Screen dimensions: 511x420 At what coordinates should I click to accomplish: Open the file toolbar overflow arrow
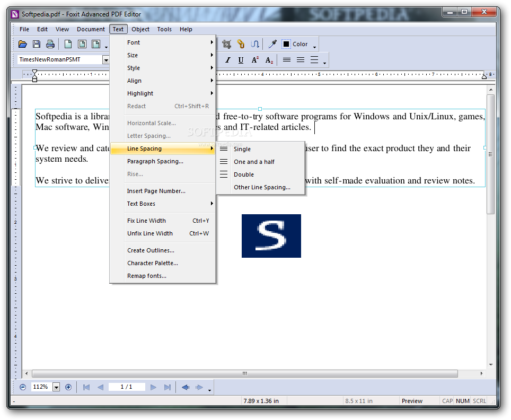point(106,47)
